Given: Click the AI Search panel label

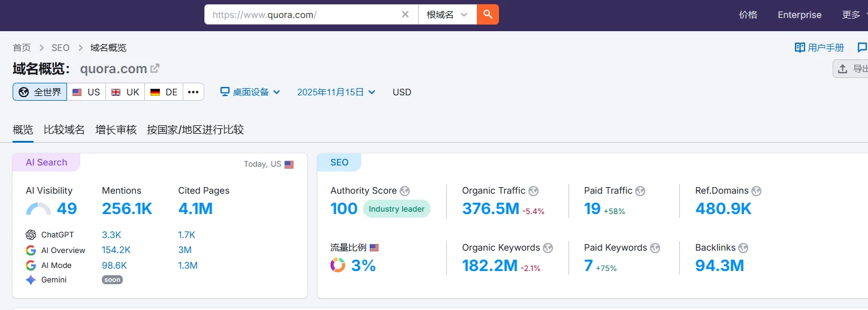Looking at the screenshot, I should (46, 162).
